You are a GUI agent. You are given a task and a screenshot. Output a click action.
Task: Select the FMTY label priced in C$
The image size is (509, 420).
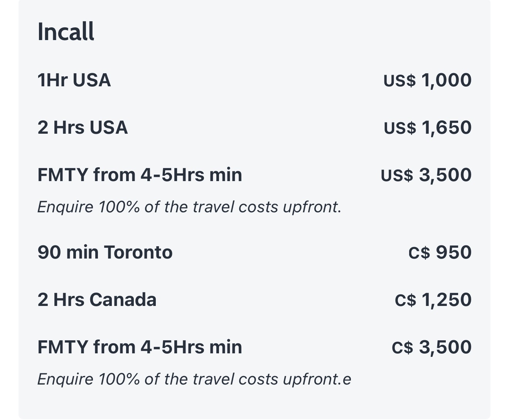tap(140, 347)
